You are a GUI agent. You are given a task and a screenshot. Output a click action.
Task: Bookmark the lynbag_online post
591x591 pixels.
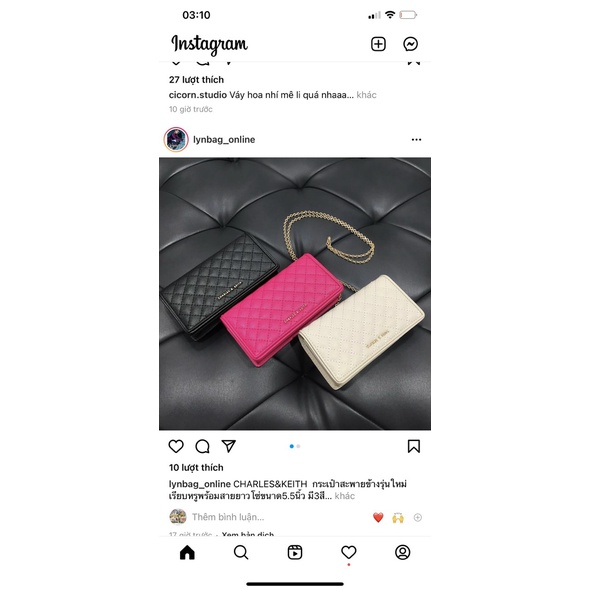coord(413,446)
